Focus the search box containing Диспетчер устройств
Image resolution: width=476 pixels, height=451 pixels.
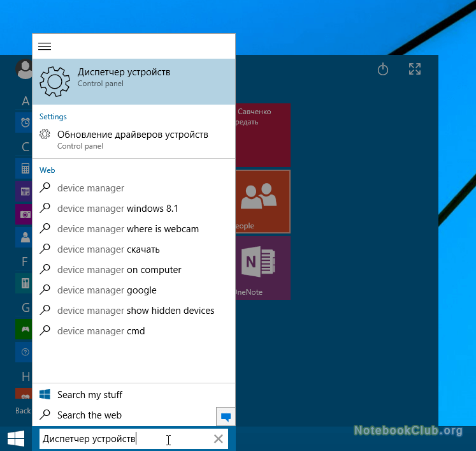134,439
